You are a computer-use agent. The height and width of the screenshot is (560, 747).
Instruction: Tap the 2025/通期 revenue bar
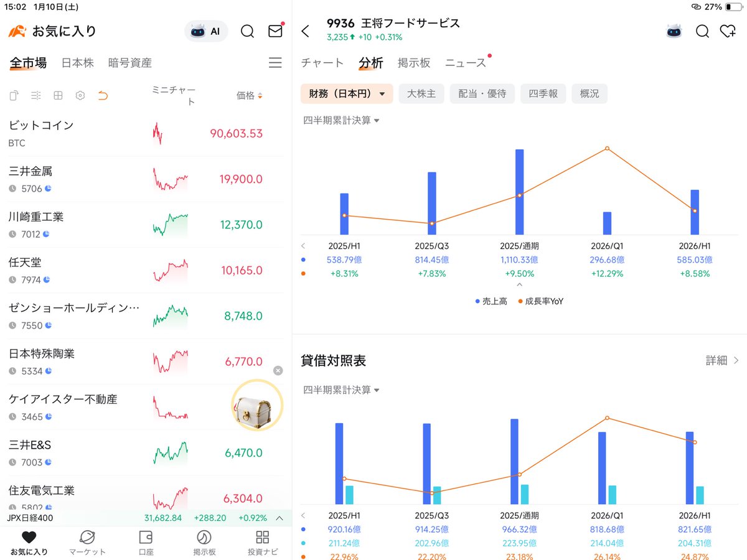(519, 192)
